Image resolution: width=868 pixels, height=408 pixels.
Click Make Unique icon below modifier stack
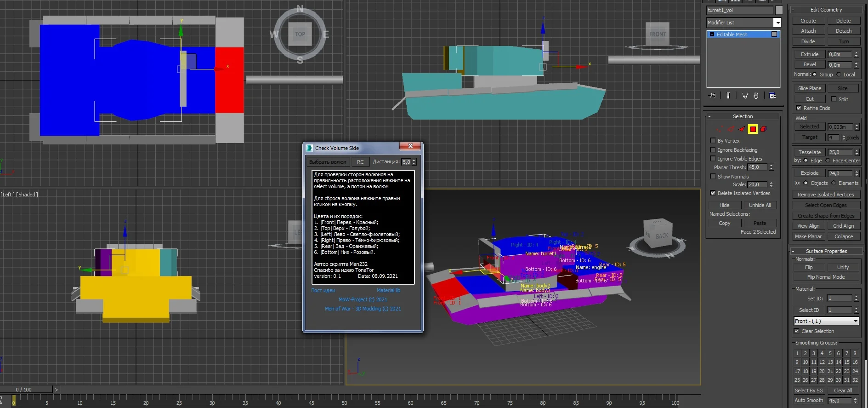pyautogui.click(x=745, y=96)
